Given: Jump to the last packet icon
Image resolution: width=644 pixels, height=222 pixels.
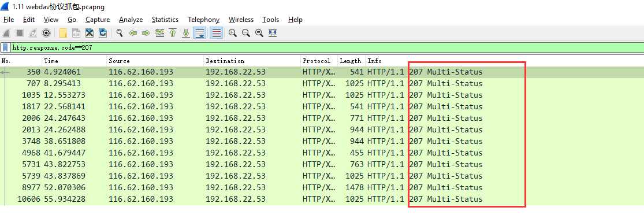Looking at the screenshot, I should click(185, 33).
